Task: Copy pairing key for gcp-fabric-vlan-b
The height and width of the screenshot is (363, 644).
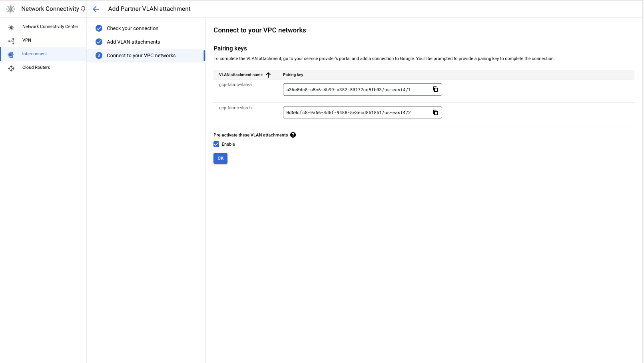Action: 435,112
